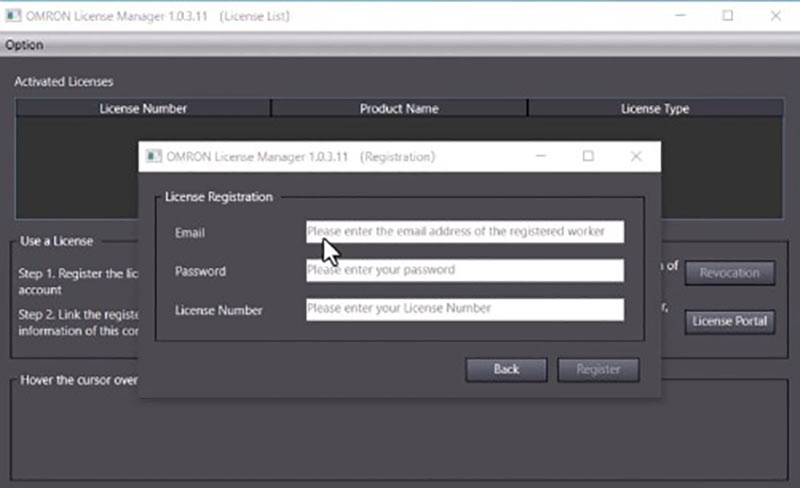Click the app icon in Registration title bar
Viewport: 800px width, 488px height.
pos(154,157)
